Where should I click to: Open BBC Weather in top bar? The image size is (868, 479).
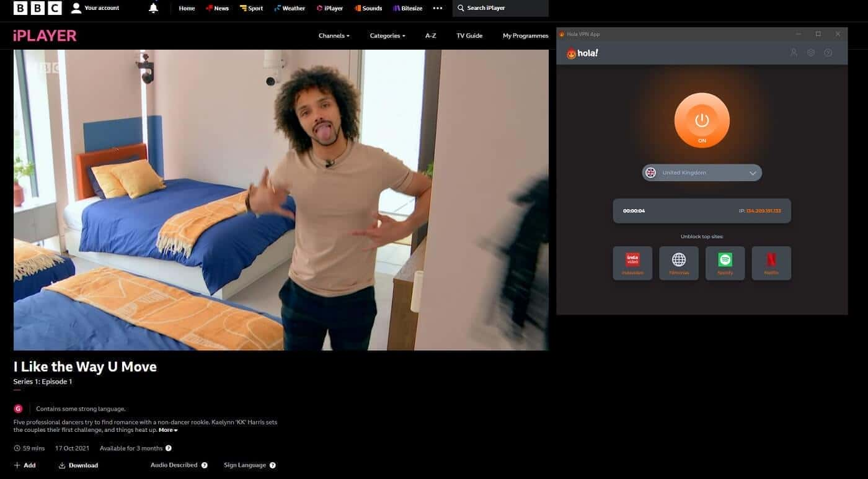[290, 8]
